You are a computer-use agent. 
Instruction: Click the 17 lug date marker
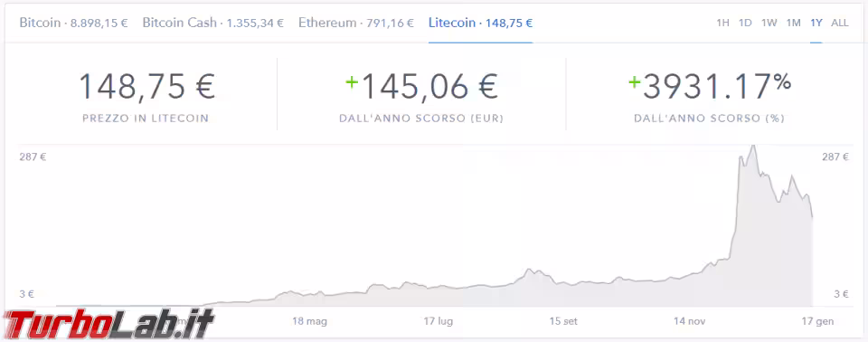coord(439,321)
